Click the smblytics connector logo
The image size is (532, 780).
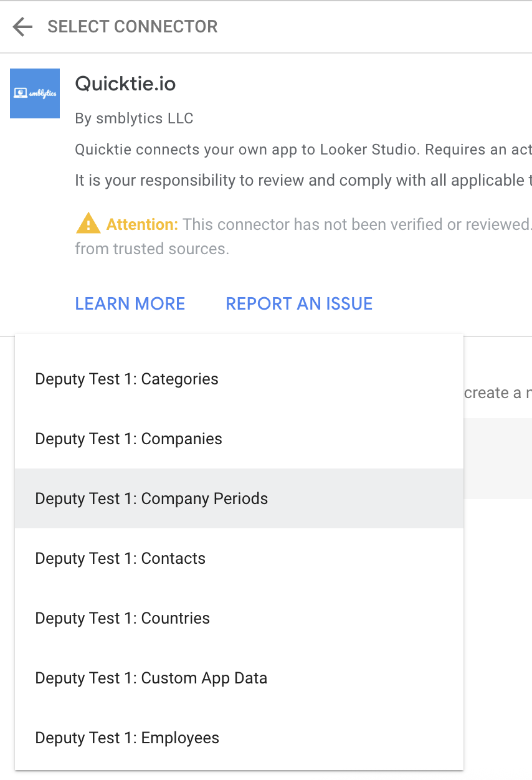35,93
